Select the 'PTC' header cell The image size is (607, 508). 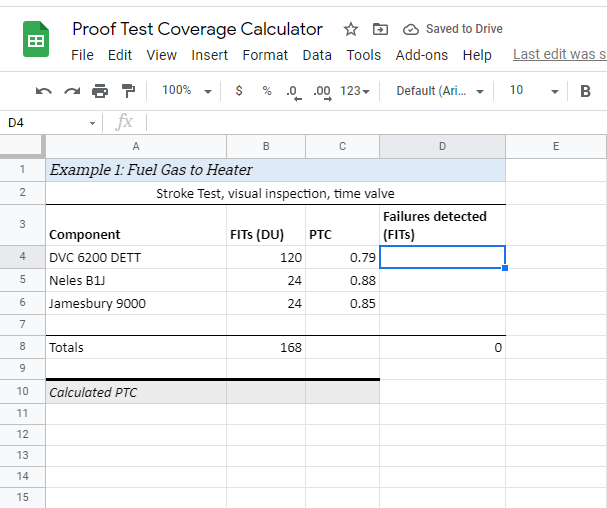(342, 225)
